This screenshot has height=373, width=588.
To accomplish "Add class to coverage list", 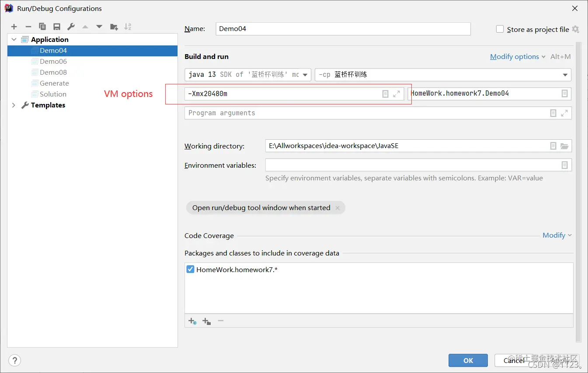I will (192, 321).
